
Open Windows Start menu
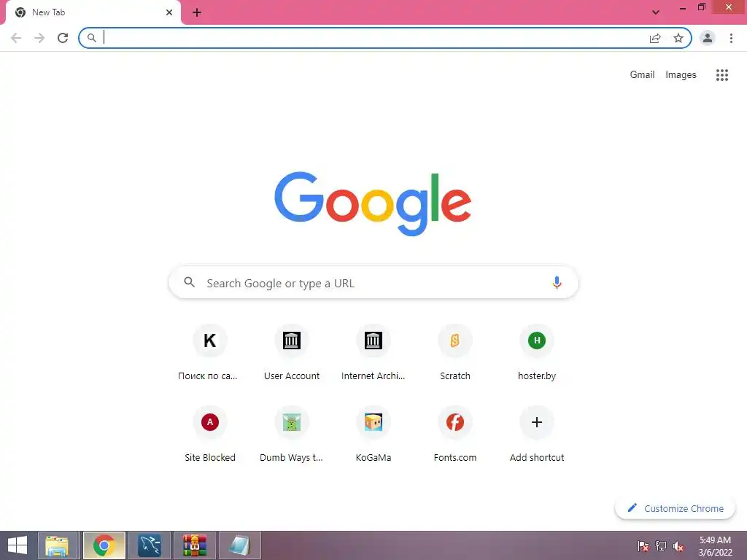click(x=18, y=545)
